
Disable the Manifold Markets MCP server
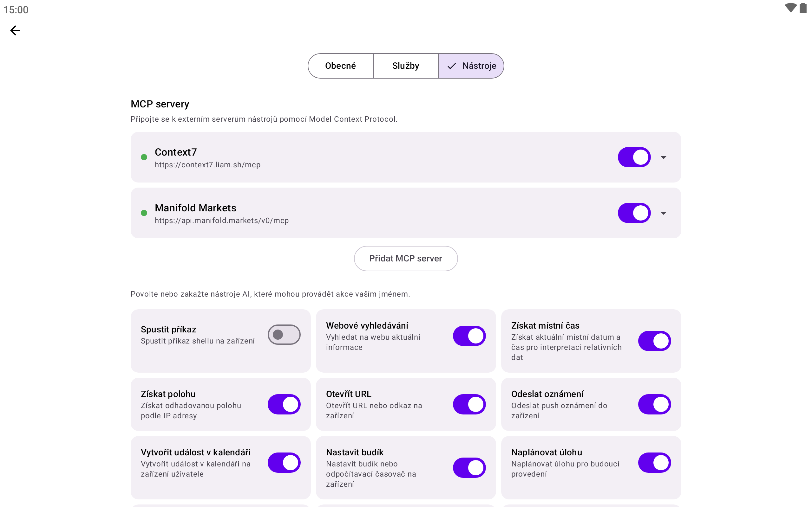[x=634, y=213]
